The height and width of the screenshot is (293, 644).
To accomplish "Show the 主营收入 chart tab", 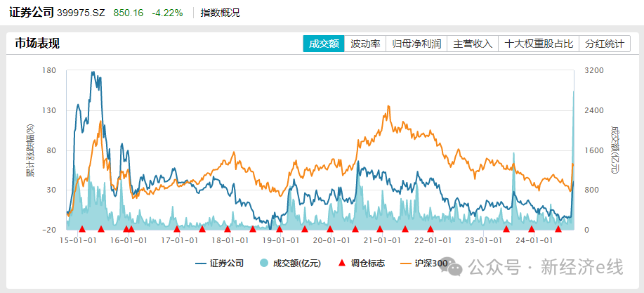I will (x=473, y=44).
